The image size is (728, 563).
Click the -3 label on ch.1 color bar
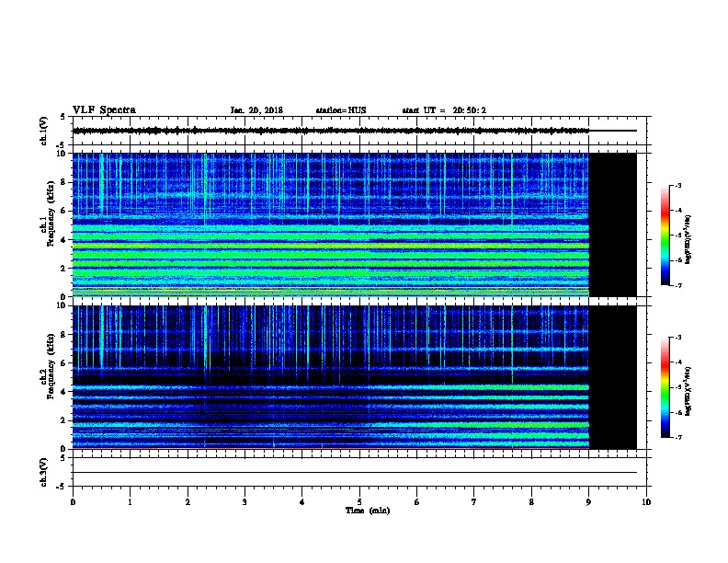pyautogui.click(x=677, y=185)
